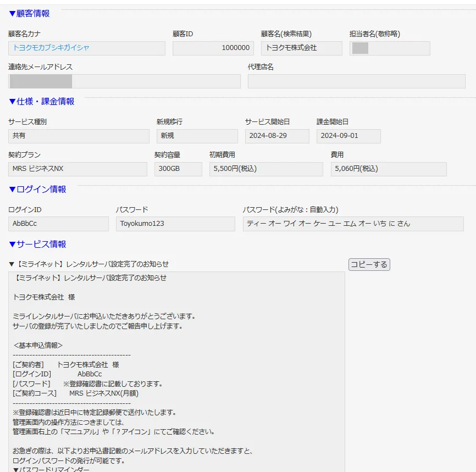Click the 契約容量 field showing 300GB
Screen dimensions: 476x472
[x=178, y=169]
